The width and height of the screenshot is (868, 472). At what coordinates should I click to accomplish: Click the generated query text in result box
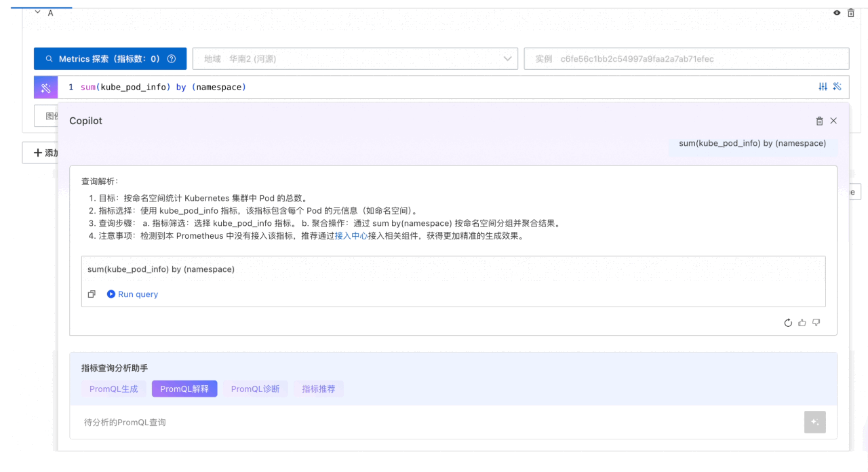point(161,269)
